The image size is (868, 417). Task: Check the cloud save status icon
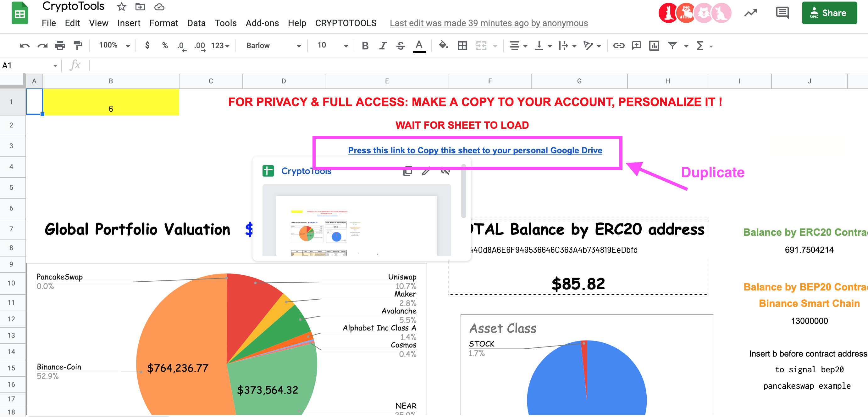(x=159, y=7)
